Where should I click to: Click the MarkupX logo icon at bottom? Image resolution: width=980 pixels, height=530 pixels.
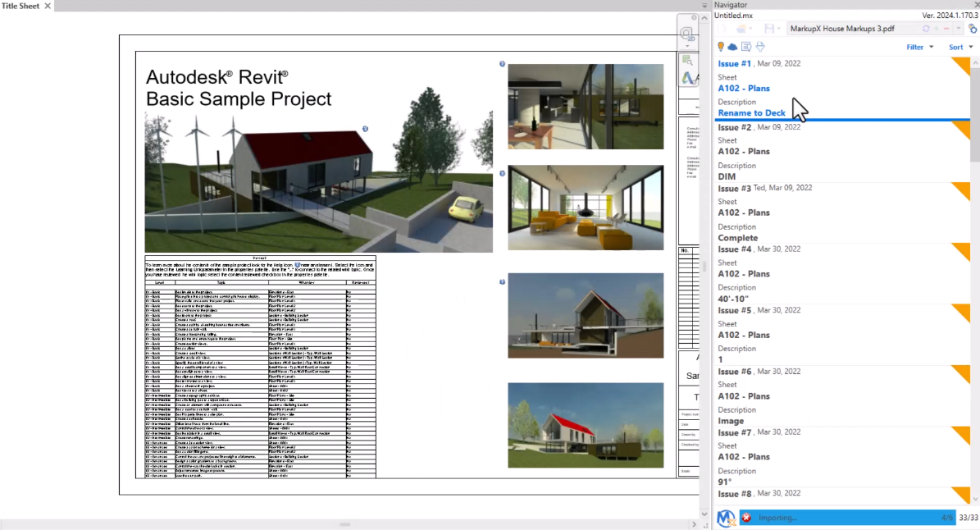coord(726,519)
